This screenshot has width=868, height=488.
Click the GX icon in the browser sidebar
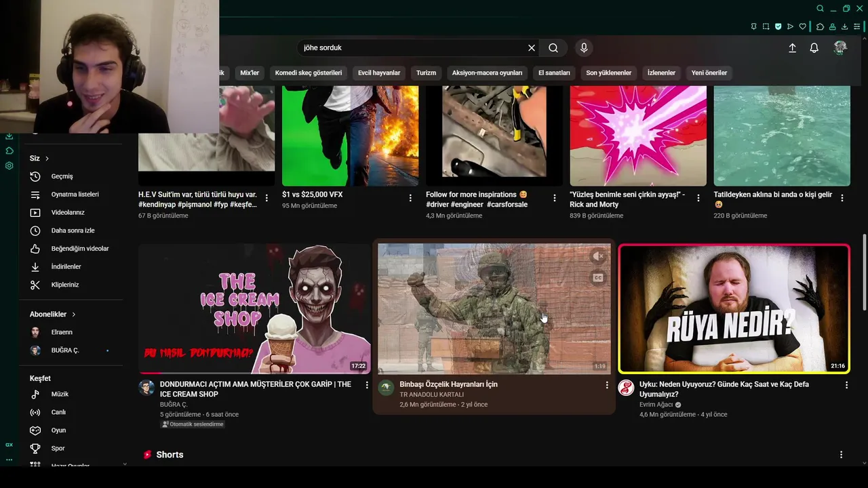click(x=9, y=445)
